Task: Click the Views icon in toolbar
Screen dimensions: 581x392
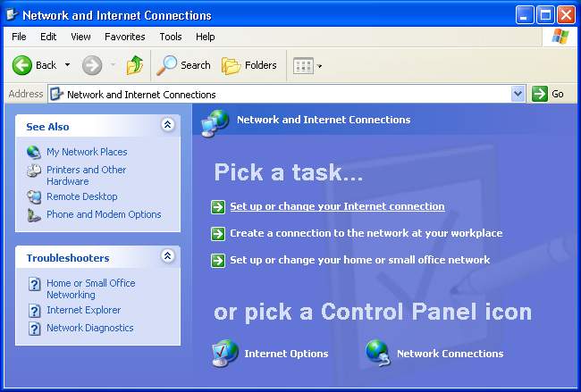Action: (x=304, y=66)
